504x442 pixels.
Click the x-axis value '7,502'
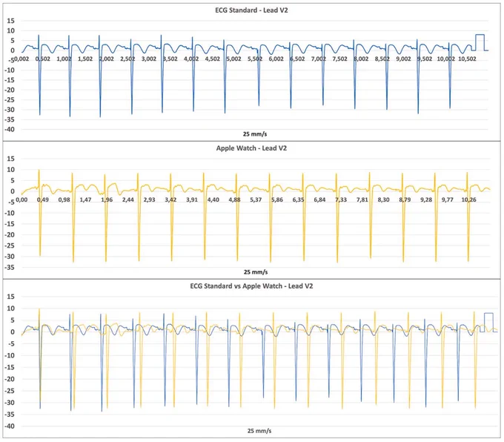point(339,59)
